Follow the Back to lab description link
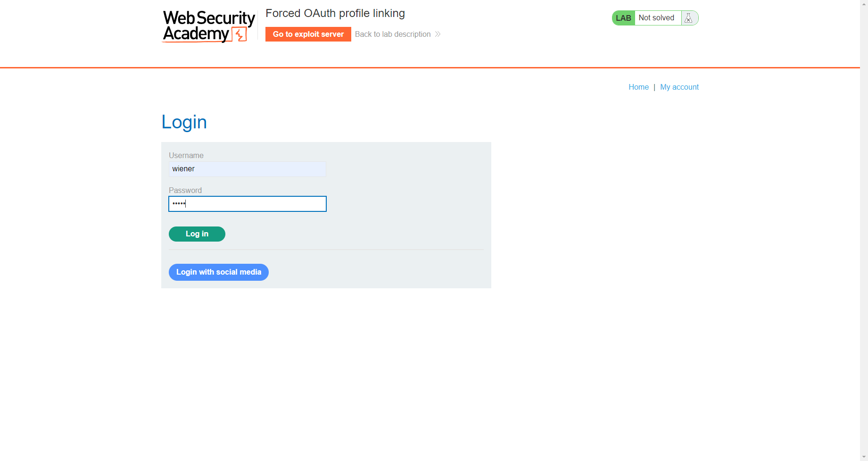 393,34
